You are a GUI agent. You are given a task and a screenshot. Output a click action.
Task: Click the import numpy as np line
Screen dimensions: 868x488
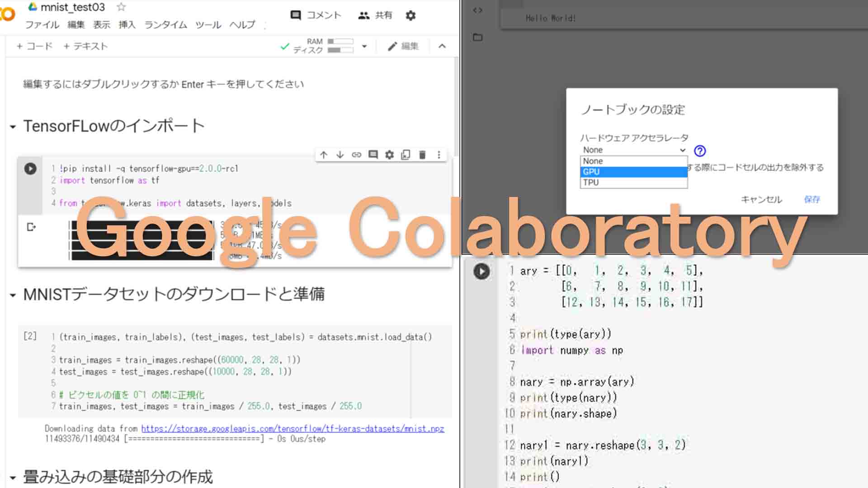[572, 351]
